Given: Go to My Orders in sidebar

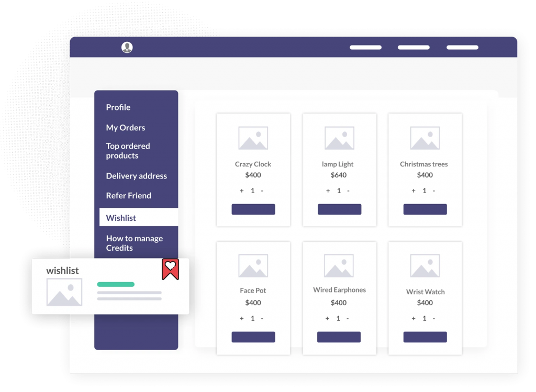Looking at the screenshot, I should 126,128.
